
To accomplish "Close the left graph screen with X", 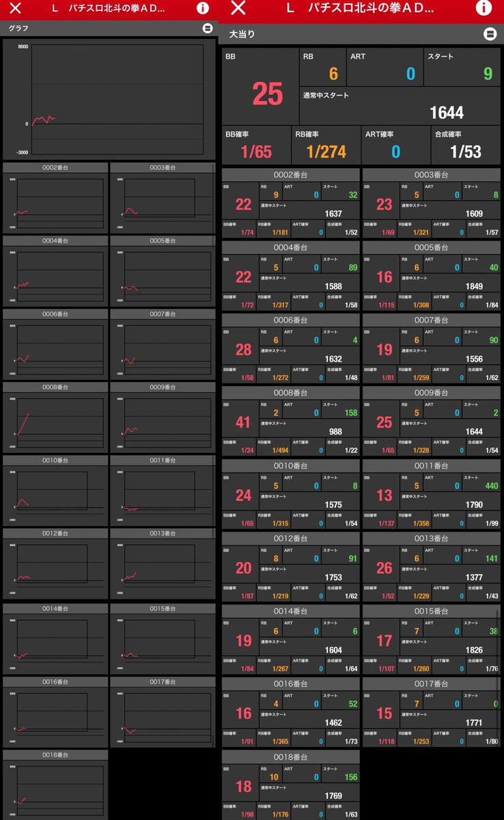I will [16, 9].
